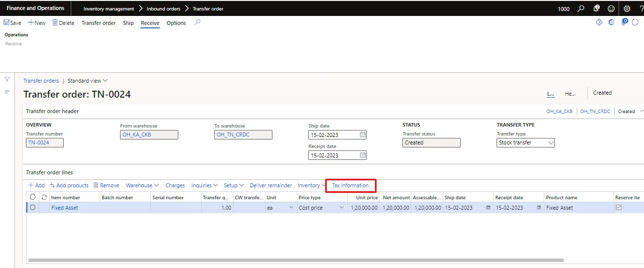The height and width of the screenshot is (268, 644).
Task: Open the global search magnifier in top bar
Action: click(x=581, y=8)
